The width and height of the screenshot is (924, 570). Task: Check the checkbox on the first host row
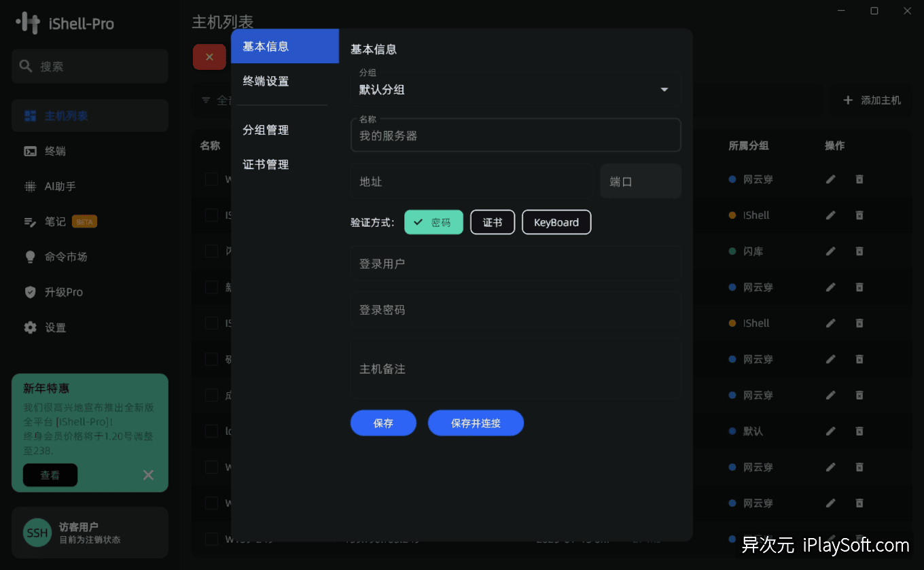[x=211, y=179]
